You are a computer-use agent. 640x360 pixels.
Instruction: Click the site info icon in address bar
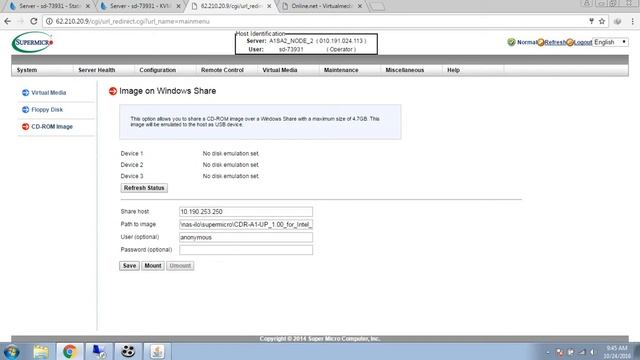click(x=49, y=21)
